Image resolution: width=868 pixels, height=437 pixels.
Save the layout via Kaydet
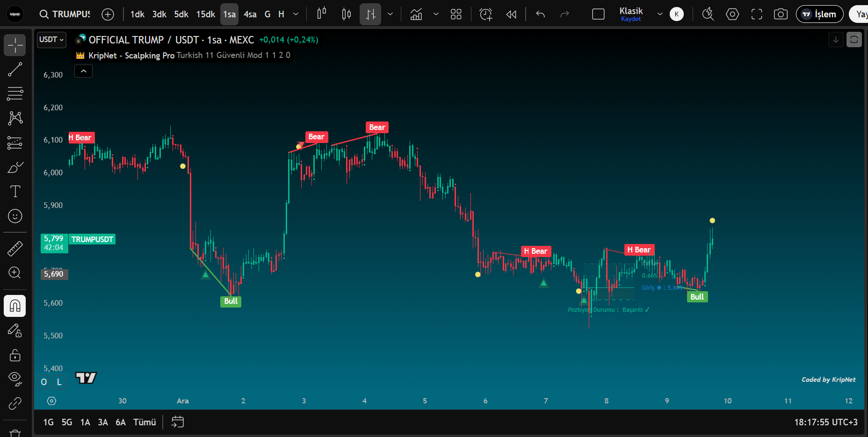pos(631,19)
